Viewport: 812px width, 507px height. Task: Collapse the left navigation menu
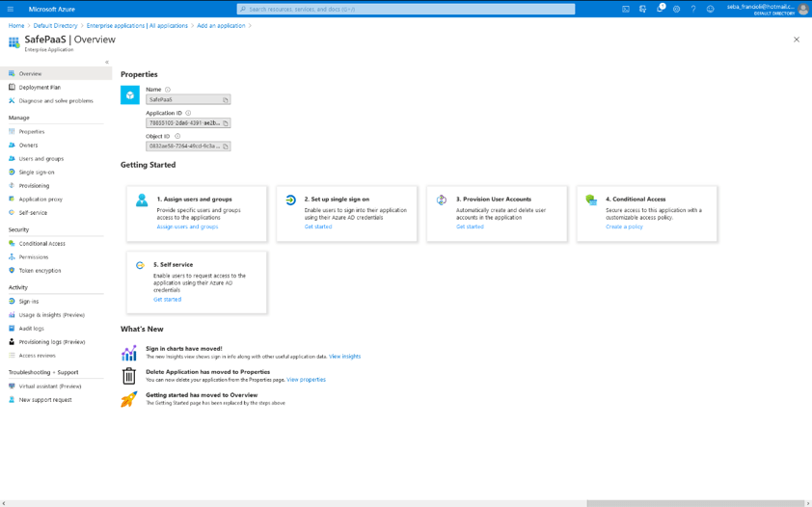coord(107,62)
